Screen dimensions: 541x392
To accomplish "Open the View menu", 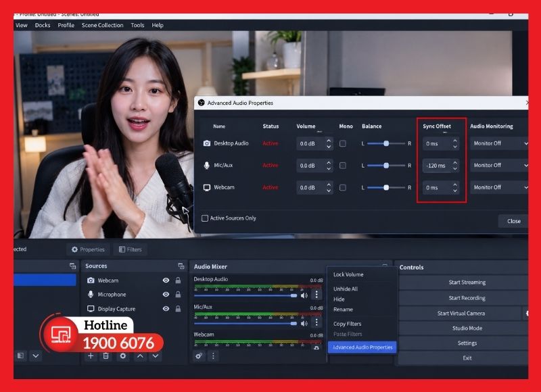I will pos(22,25).
